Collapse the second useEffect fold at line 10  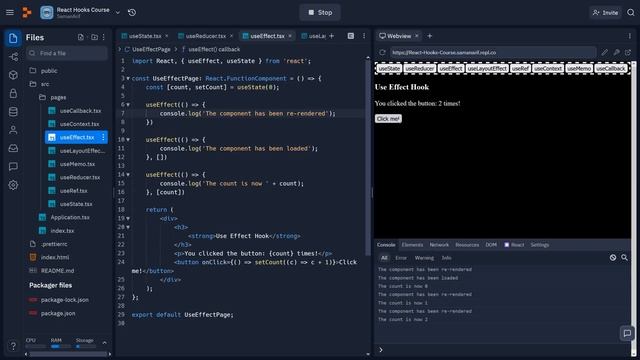pyautogui.click(x=128, y=140)
